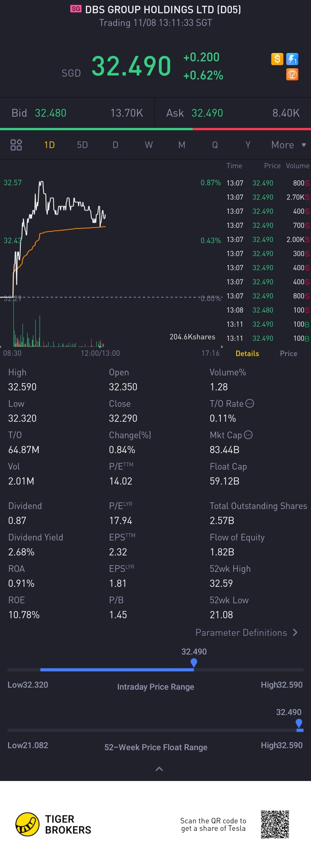The height and width of the screenshot is (868, 311).
Task: Tap the P/E TTM value 14.02
Action: (121, 481)
